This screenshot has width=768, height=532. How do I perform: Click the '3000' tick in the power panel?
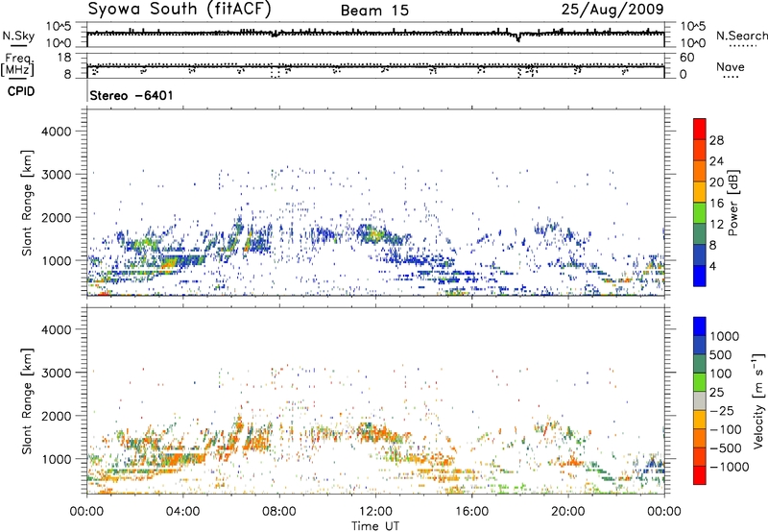pos(57,175)
